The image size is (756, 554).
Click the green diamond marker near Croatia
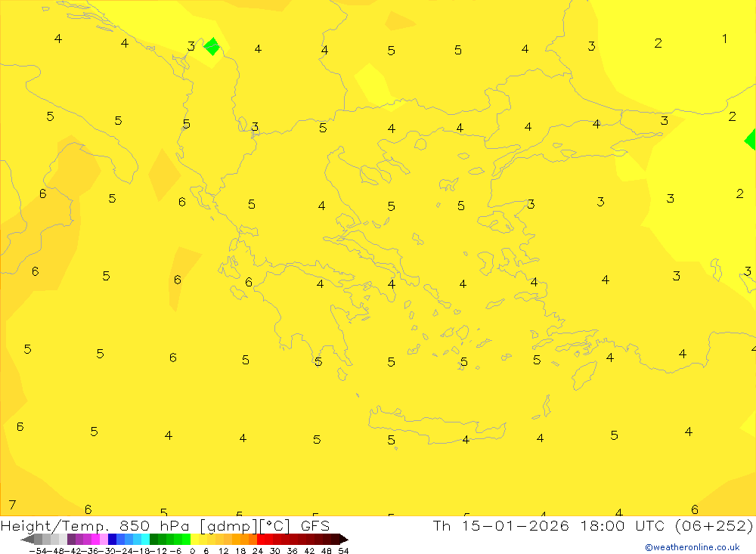(212, 46)
